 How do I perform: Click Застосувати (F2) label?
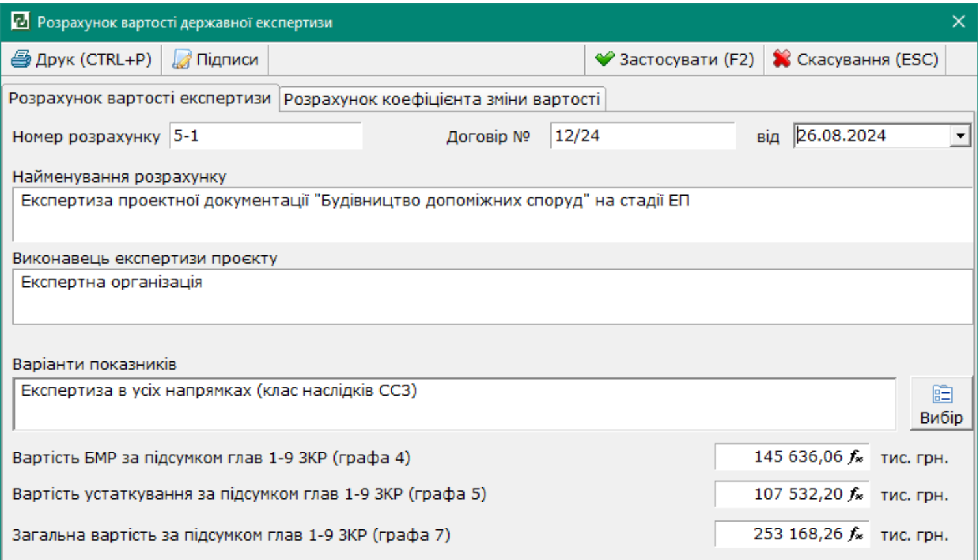[x=687, y=60]
